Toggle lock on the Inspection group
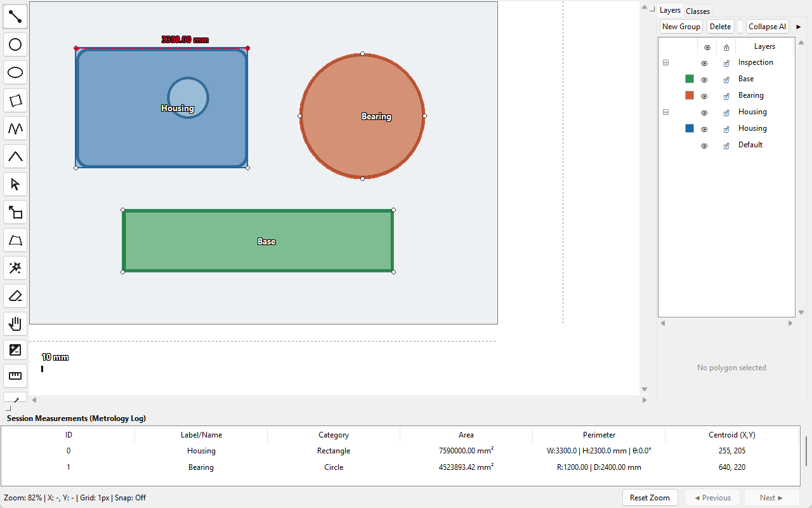Image resolution: width=812 pixels, height=508 pixels. 726,63
